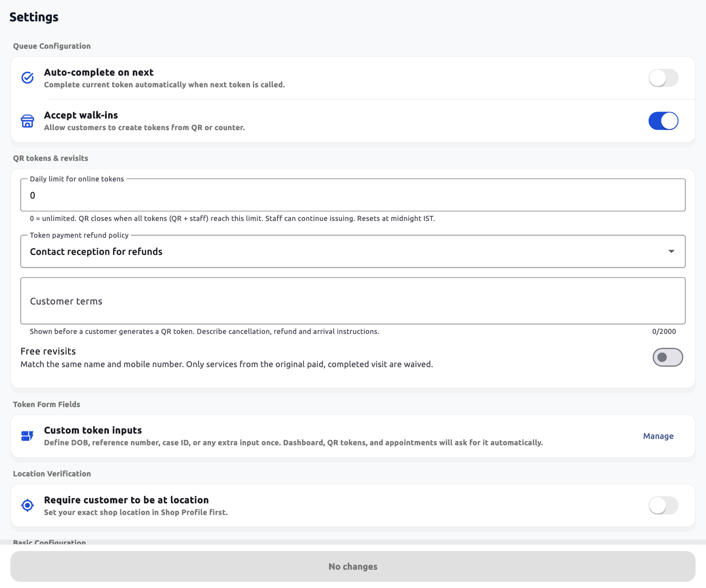
Task: Disable the Accept walk-ins toggle
Action: pyautogui.click(x=663, y=121)
